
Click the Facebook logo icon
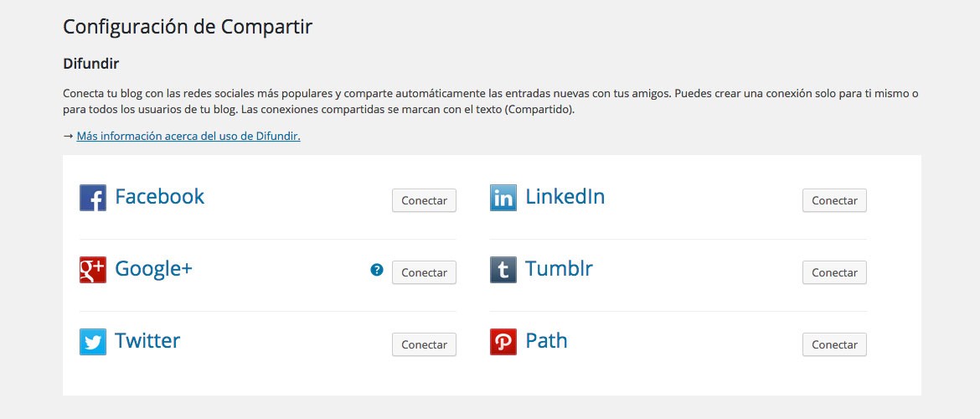93,198
